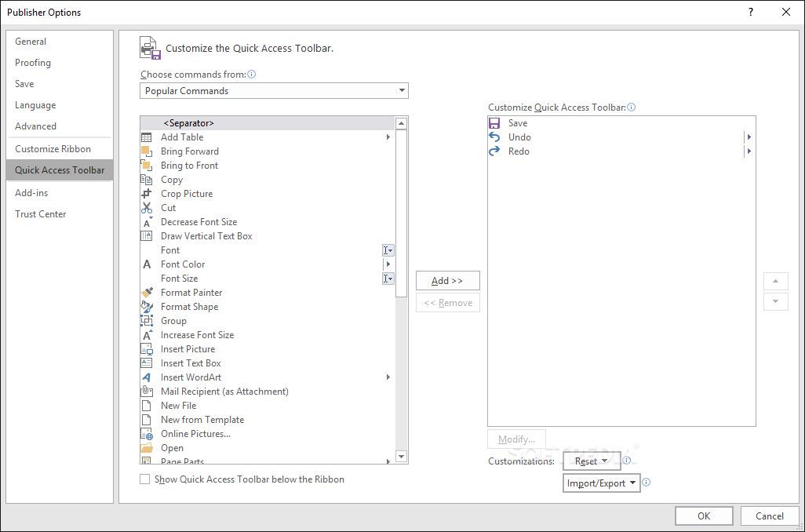805x532 pixels.
Task: Select the Format Painter brush icon
Action: pos(146,293)
